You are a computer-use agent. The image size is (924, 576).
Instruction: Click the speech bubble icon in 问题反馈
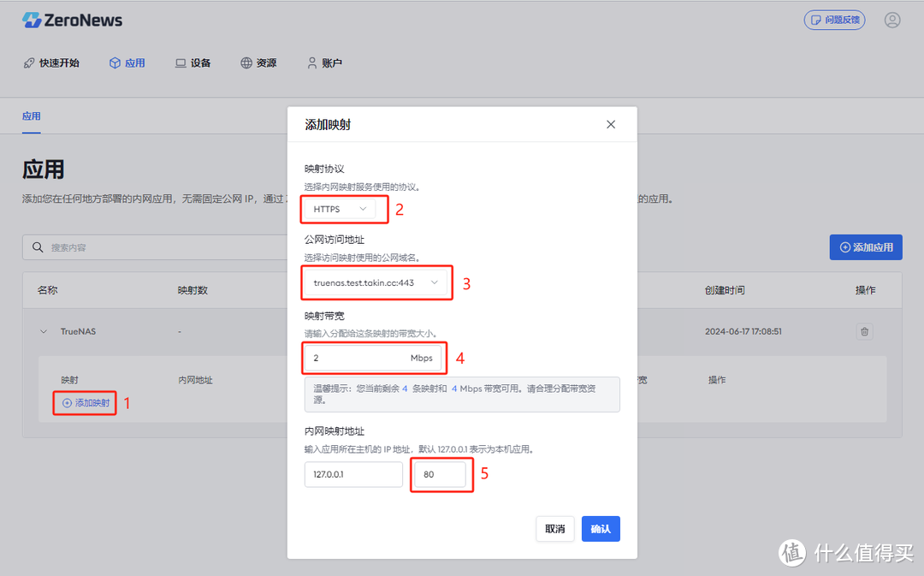tap(817, 19)
